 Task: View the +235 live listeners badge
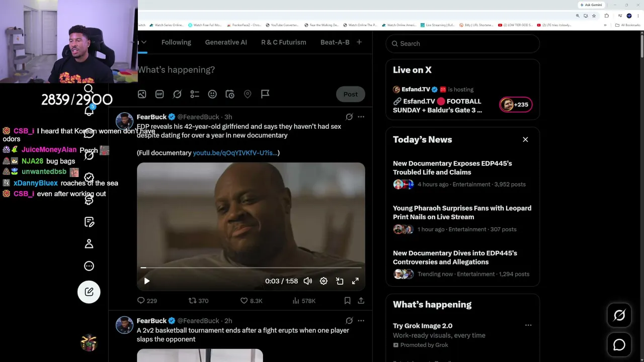(516, 105)
